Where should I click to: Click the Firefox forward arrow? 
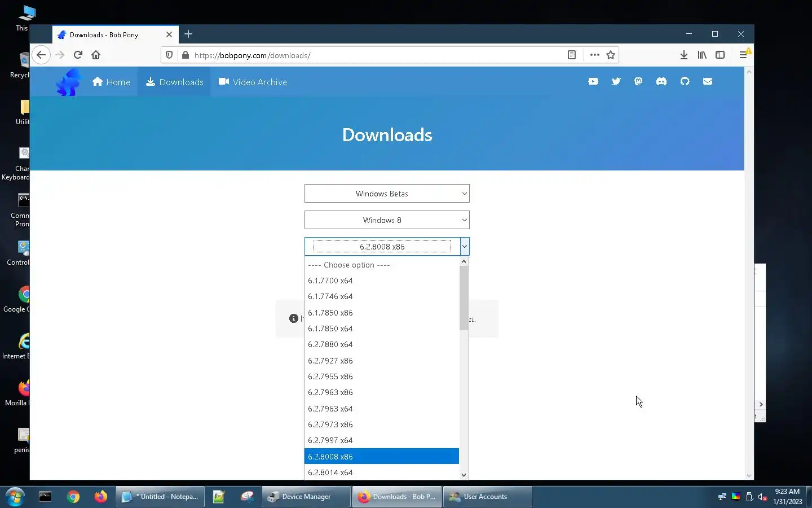pyautogui.click(x=60, y=55)
